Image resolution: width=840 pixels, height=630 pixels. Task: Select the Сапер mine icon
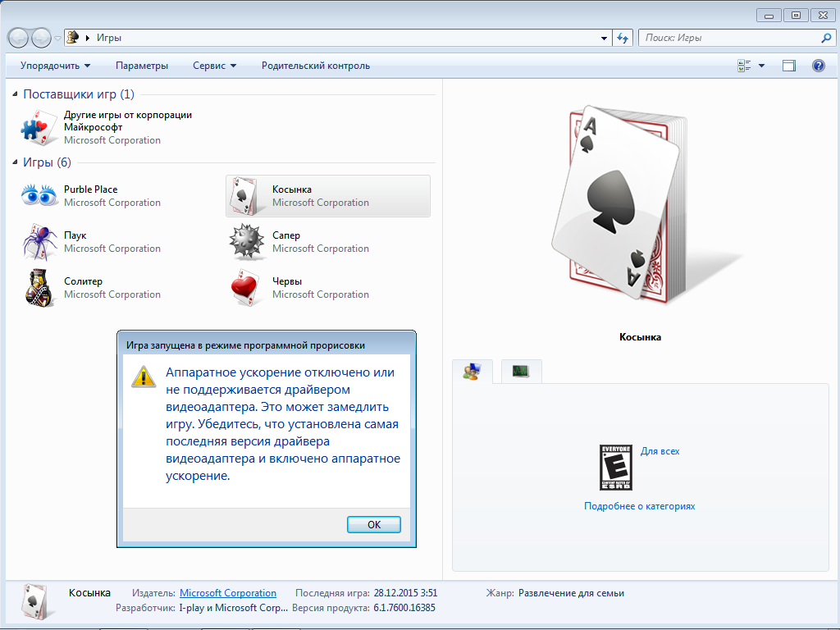pos(246,242)
